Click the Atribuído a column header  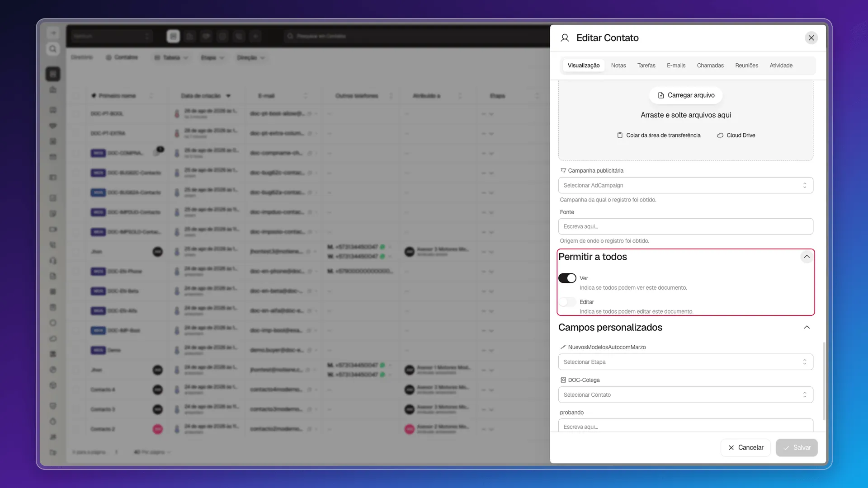coord(426,96)
